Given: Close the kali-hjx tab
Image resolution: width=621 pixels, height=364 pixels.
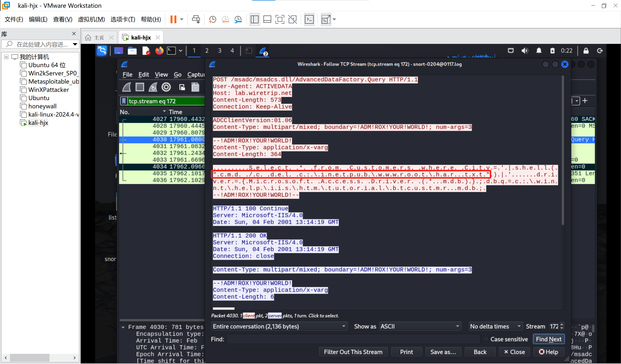Looking at the screenshot, I should (158, 37).
